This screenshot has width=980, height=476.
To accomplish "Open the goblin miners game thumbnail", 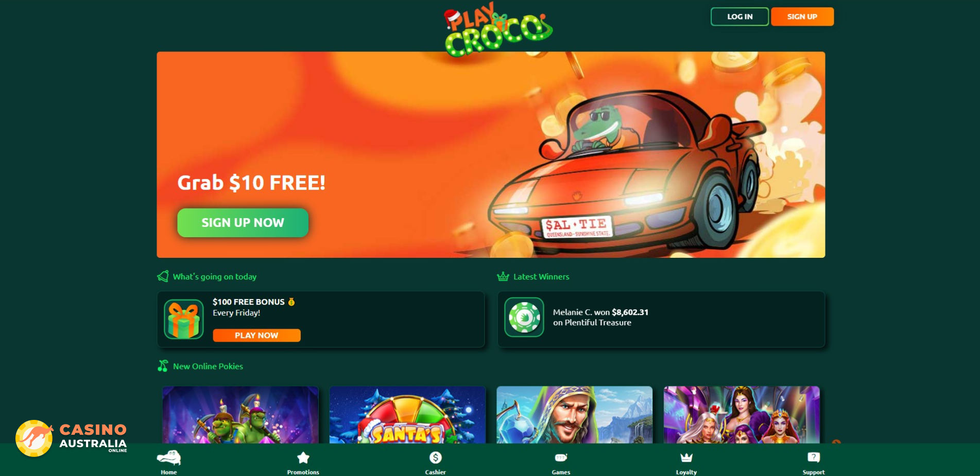I will pos(240,415).
